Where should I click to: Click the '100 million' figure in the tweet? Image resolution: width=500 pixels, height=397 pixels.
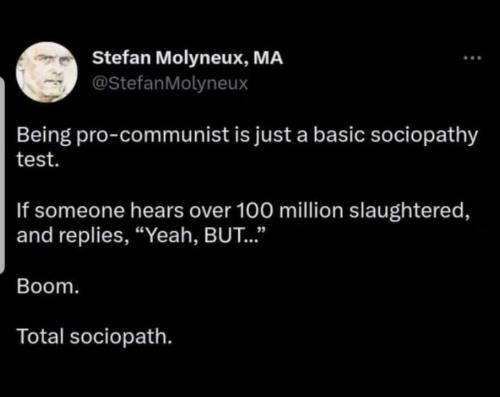click(290, 211)
